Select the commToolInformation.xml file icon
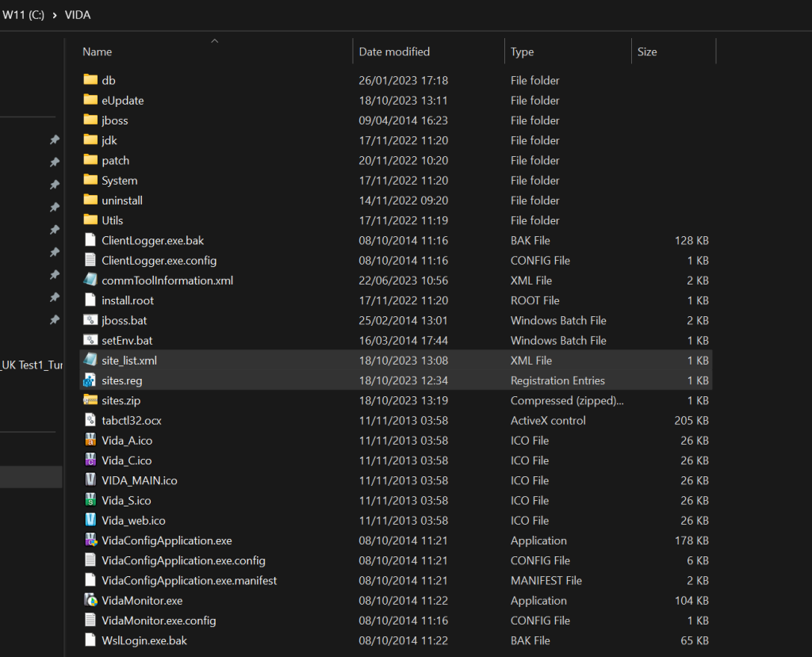Viewport: 812px width, 657px height. tap(90, 280)
